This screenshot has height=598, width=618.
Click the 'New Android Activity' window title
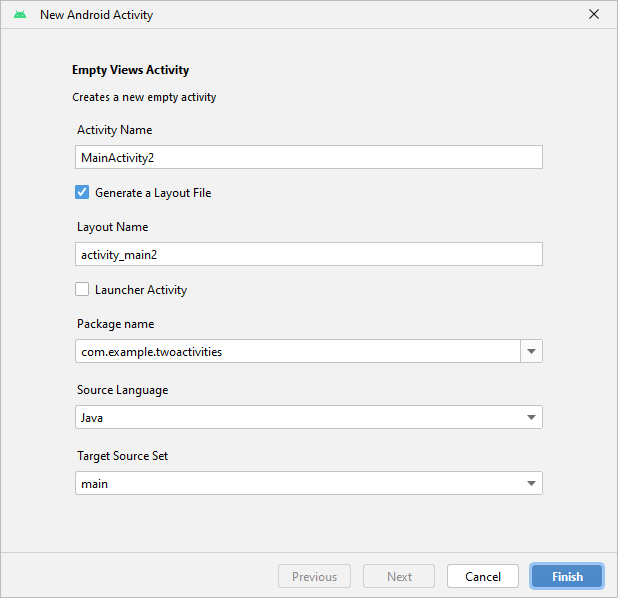click(x=96, y=15)
